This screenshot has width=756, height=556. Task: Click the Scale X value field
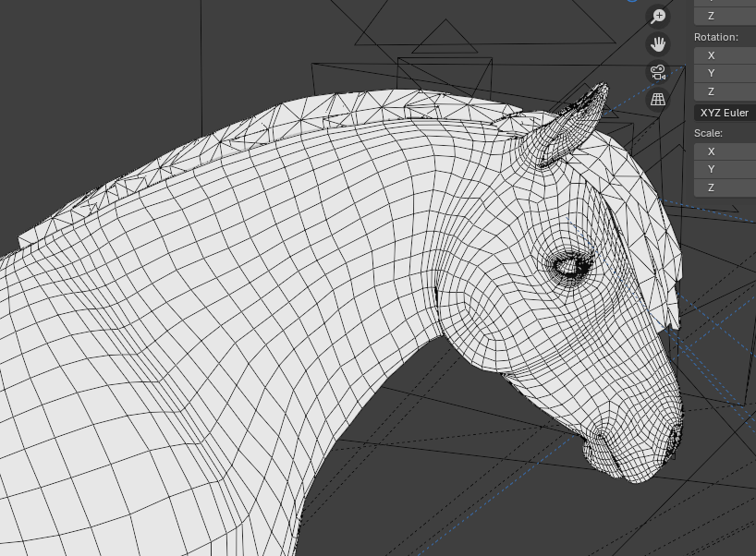pyautogui.click(x=726, y=151)
